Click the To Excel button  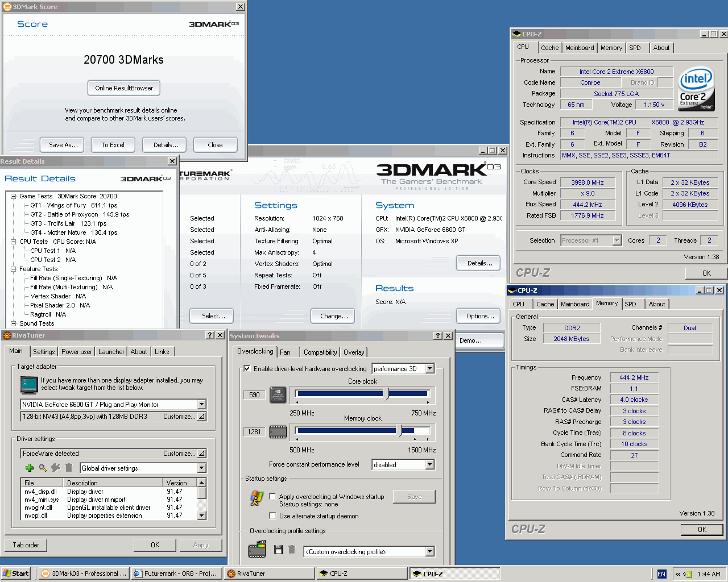(x=113, y=145)
